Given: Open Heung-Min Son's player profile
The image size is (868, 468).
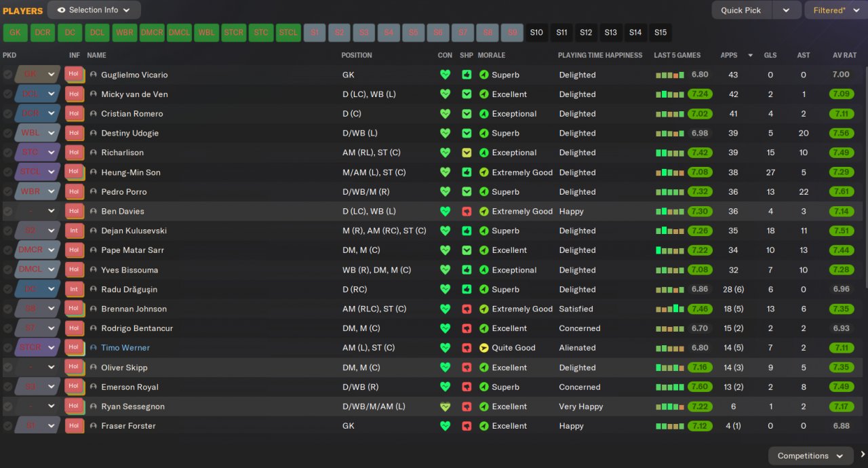Looking at the screenshot, I should [131, 172].
